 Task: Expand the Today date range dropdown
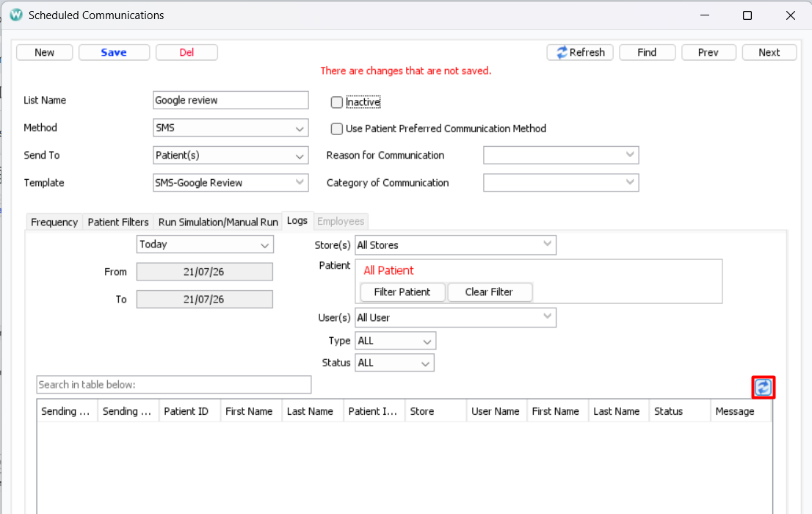point(205,245)
